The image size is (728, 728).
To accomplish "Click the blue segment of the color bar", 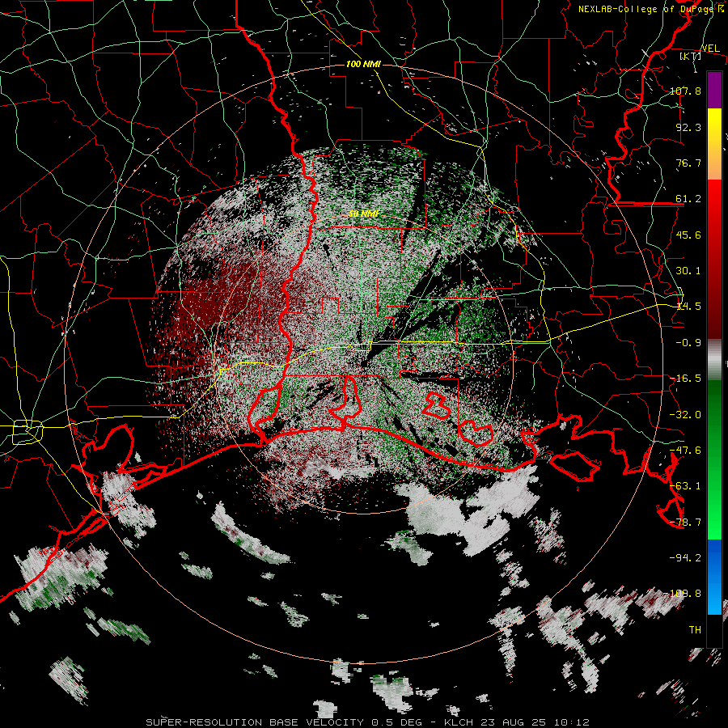I will click(714, 577).
